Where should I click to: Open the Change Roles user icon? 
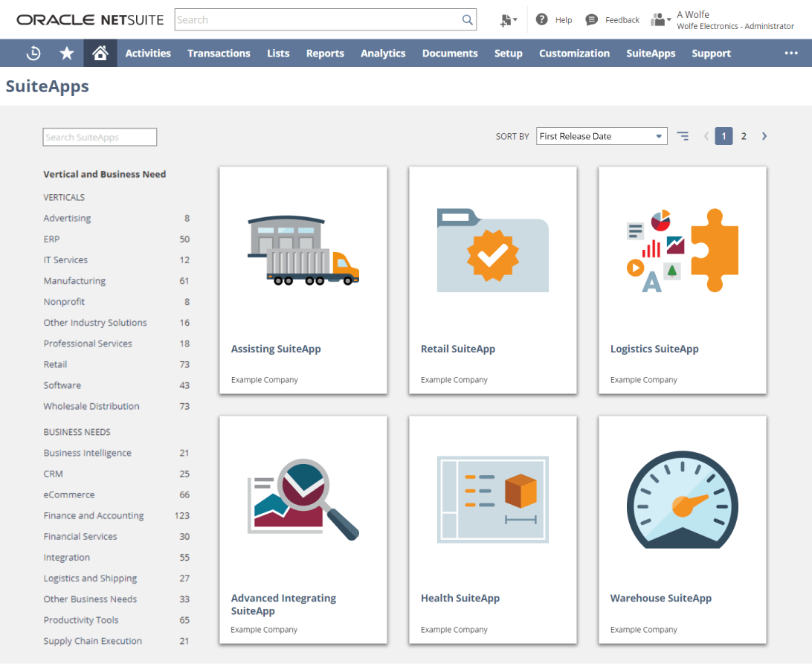tap(660, 19)
